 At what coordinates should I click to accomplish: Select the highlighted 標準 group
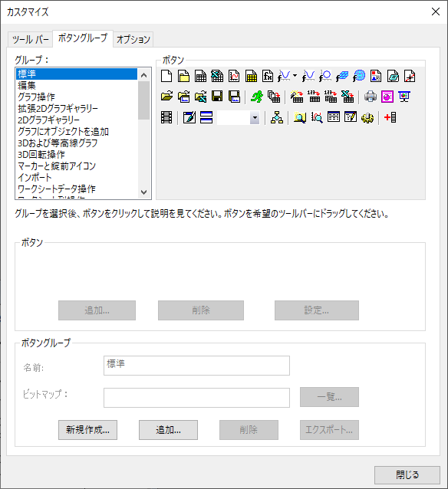click(x=77, y=74)
